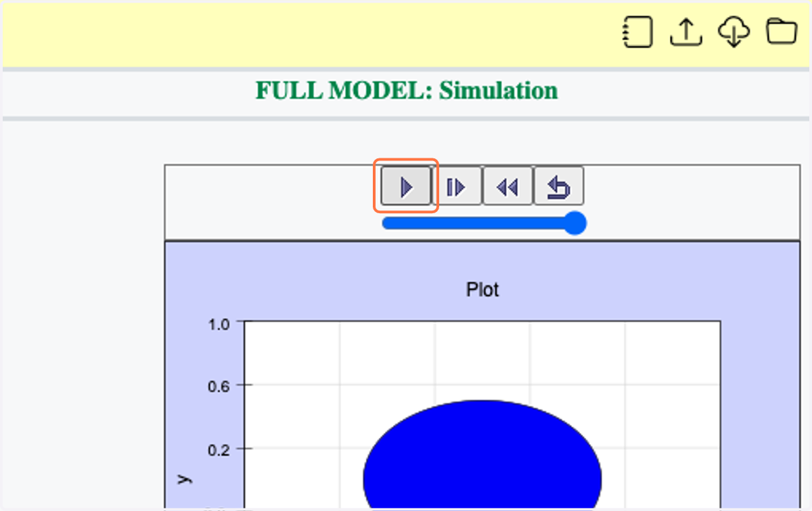Start the simulation with the play button
812x511 pixels.
[x=406, y=186]
